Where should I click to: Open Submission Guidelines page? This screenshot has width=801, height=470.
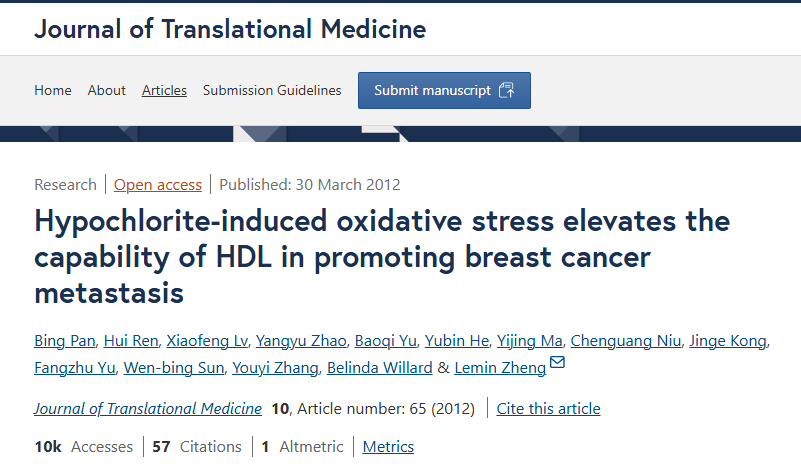(272, 90)
